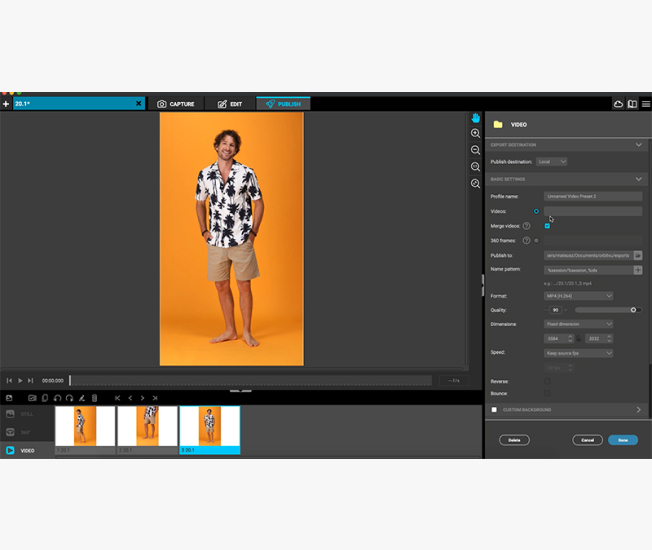Image resolution: width=652 pixels, height=550 pixels.
Task: Open the Publish destination dropdown
Action: 551,161
